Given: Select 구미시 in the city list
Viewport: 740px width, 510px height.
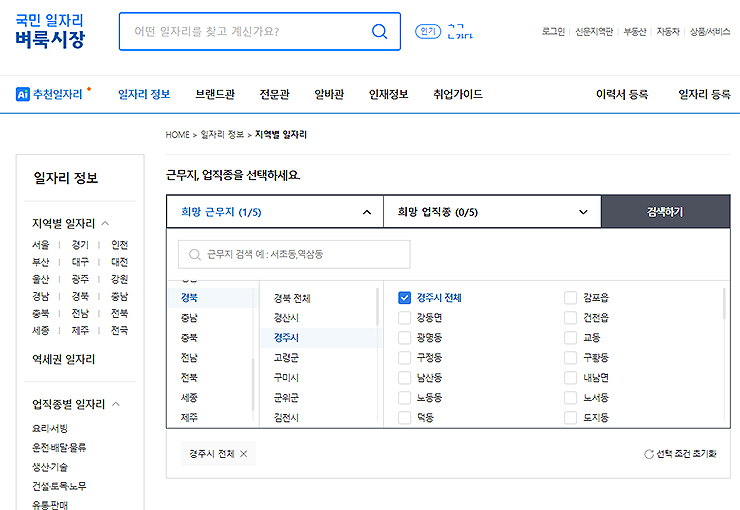Looking at the screenshot, I should (x=286, y=377).
